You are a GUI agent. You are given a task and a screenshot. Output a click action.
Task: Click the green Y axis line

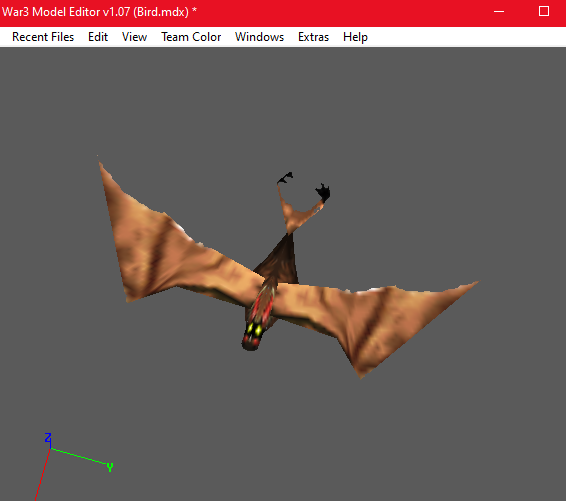(79, 456)
